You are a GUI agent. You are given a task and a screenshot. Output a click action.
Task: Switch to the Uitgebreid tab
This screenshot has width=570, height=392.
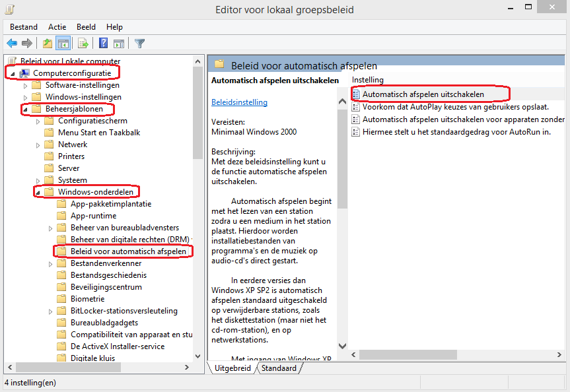(232, 368)
